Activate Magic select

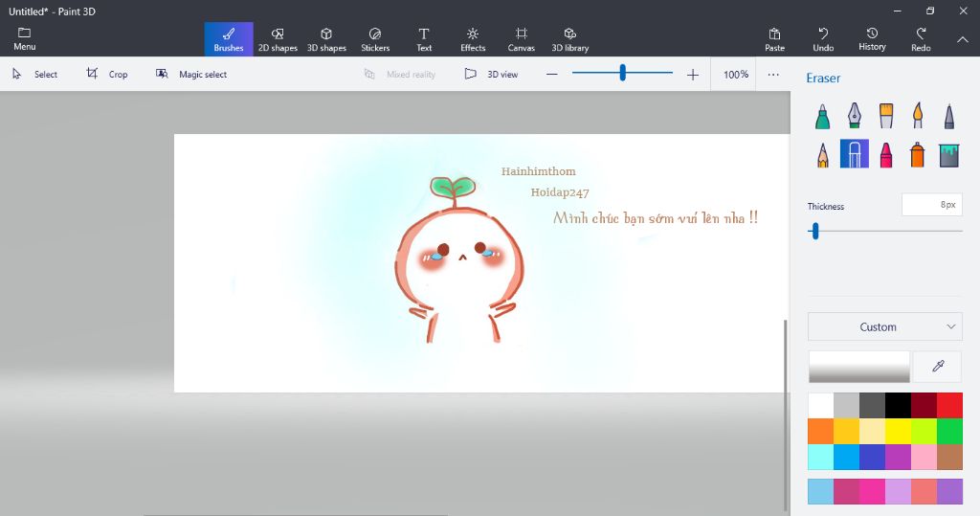pyautogui.click(x=191, y=74)
